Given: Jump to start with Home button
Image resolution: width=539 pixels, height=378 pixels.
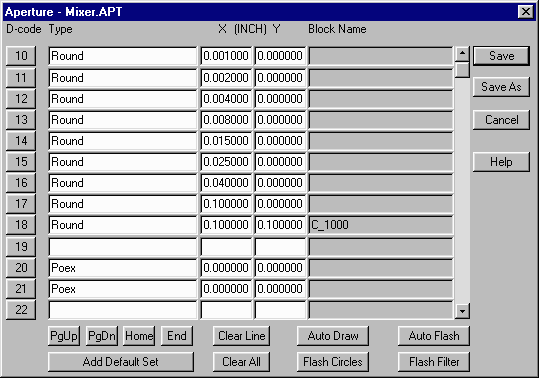Looking at the screenshot, I should pos(139,336).
